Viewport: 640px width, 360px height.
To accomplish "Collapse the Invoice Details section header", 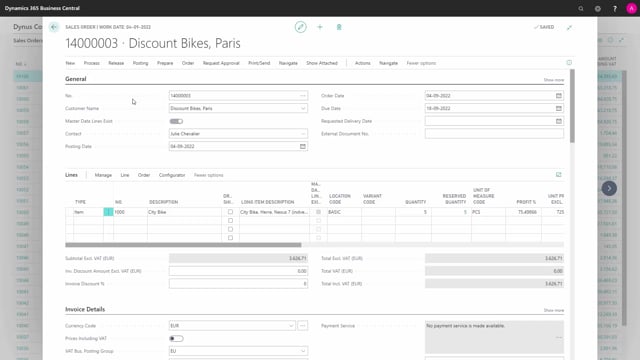I will [x=85, y=309].
